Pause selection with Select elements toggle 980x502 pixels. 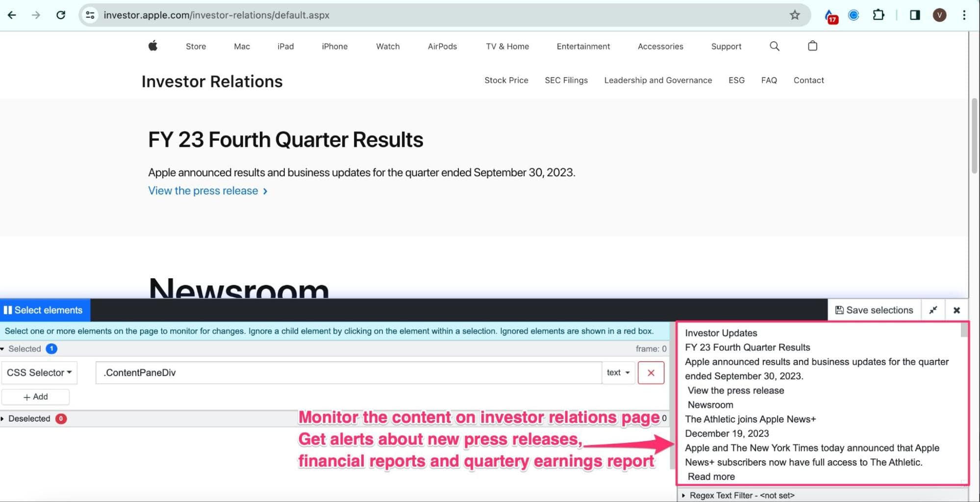tap(45, 310)
